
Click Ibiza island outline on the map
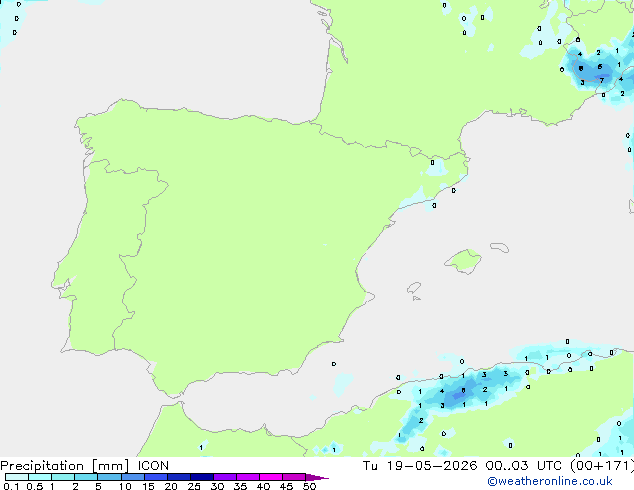[414, 288]
